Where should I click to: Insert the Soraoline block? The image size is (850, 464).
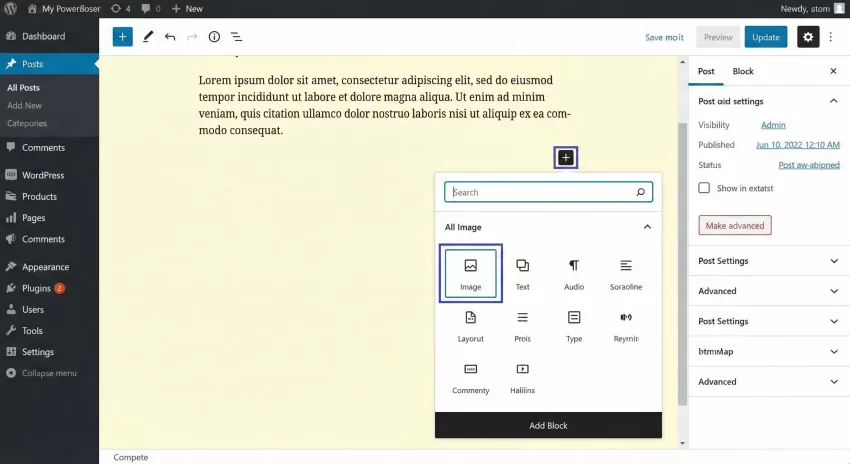tap(626, 273)
